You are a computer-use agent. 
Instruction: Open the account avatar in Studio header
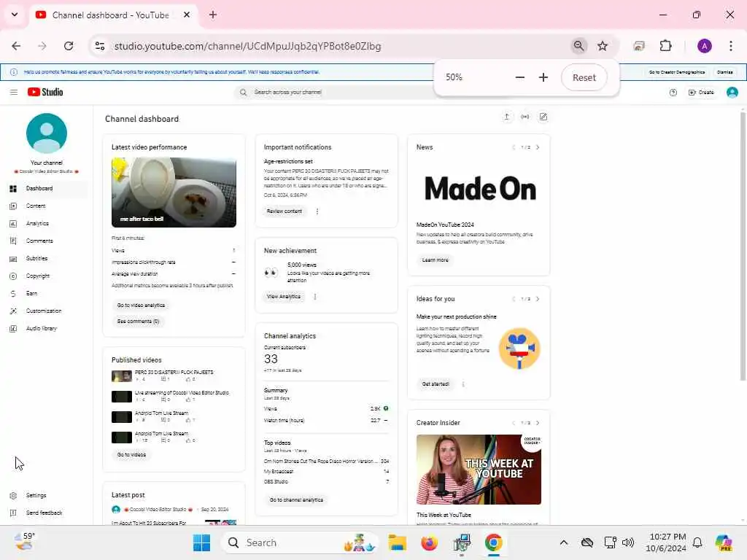click(x=732, y=93)
